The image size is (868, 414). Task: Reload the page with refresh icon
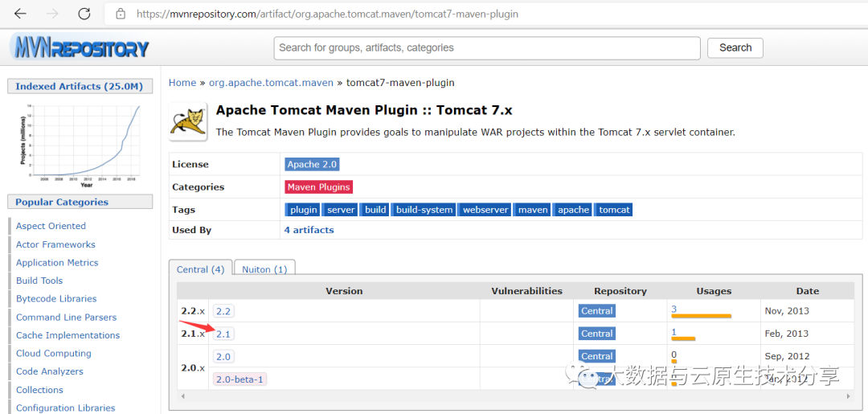[84, 14]
